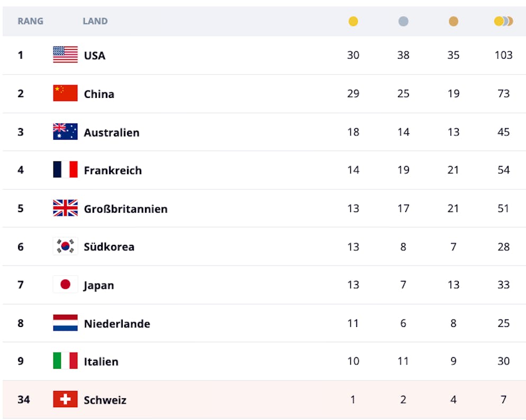The image size is (526, 420).
Task: Sort by gold medal column icon
Action: click(353, 22)
